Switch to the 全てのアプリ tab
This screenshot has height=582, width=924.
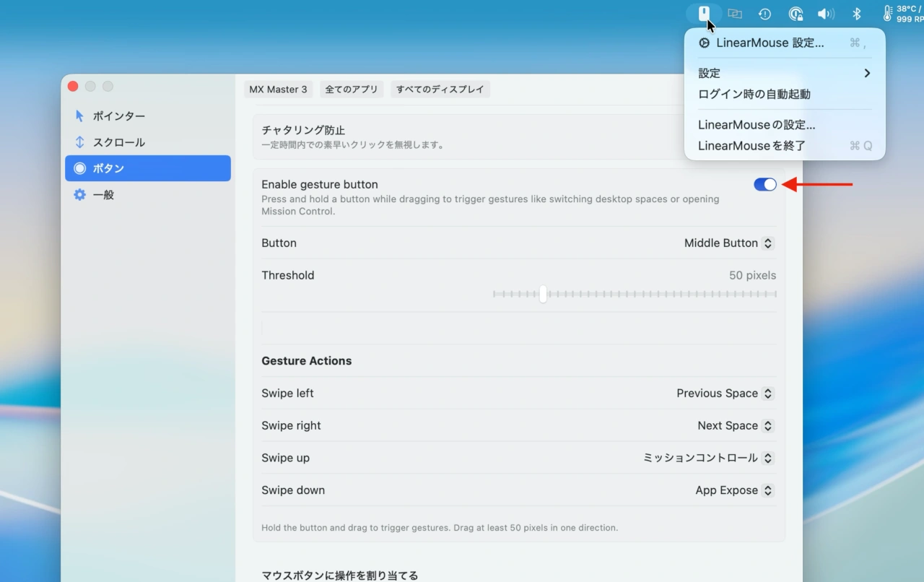point(352,90)
